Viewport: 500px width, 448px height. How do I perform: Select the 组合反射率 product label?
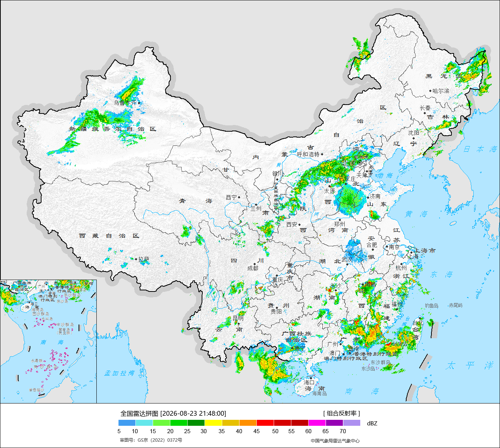(x=342, y=414)
